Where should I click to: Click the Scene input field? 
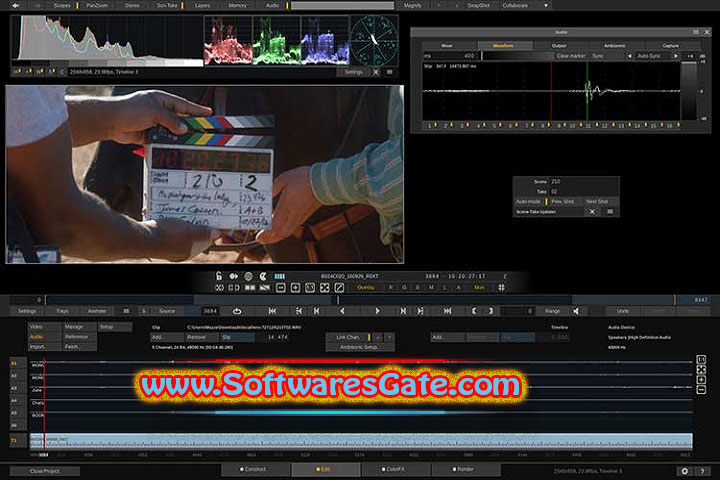coord(584,181)
